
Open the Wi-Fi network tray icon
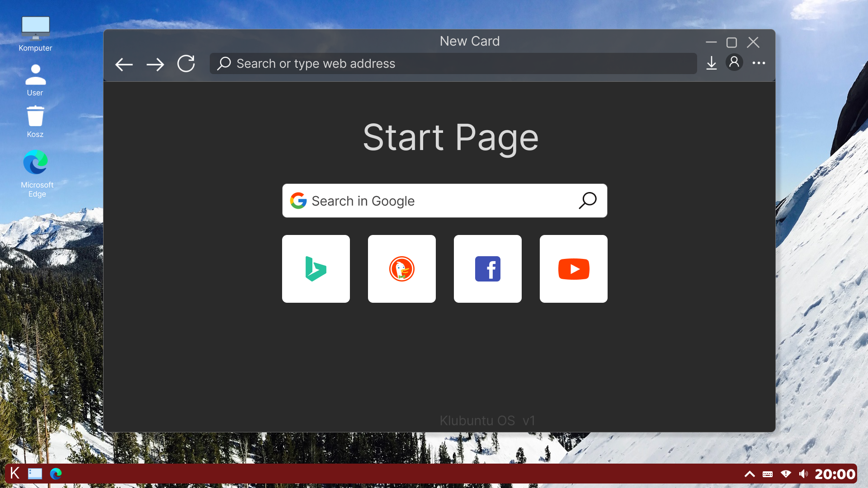click(x=786, y=474)
